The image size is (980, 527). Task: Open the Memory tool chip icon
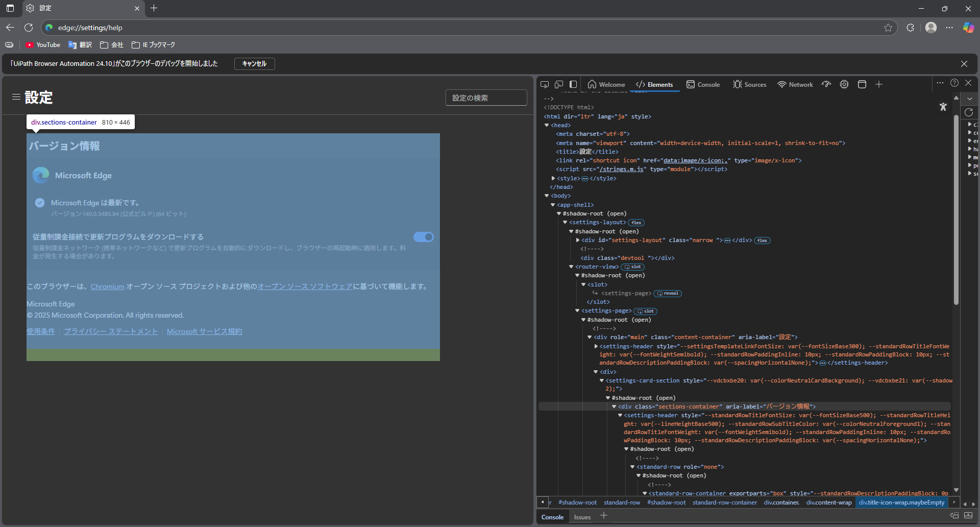(x=844, y=84)
